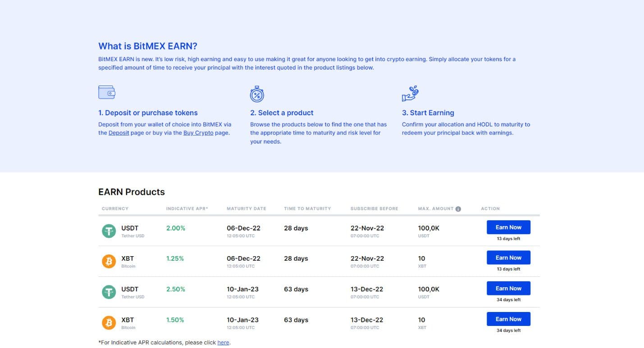The image size is (644, 348).
Task: Click 13-Dec-22 subscribe date in USDT 2.50% row
Action: (367, 289)
